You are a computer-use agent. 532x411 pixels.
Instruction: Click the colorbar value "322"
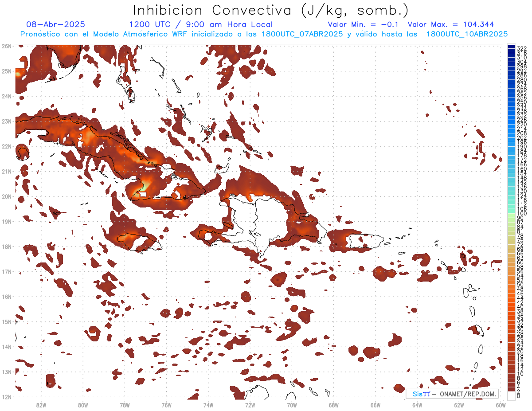[x=521, y=48]
